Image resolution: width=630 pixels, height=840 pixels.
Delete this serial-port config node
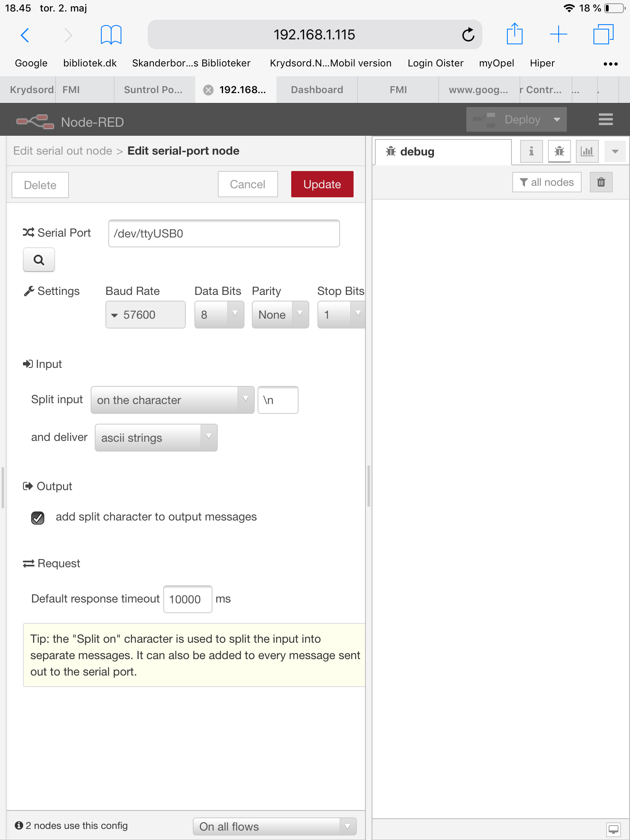[x=40, y=185]
